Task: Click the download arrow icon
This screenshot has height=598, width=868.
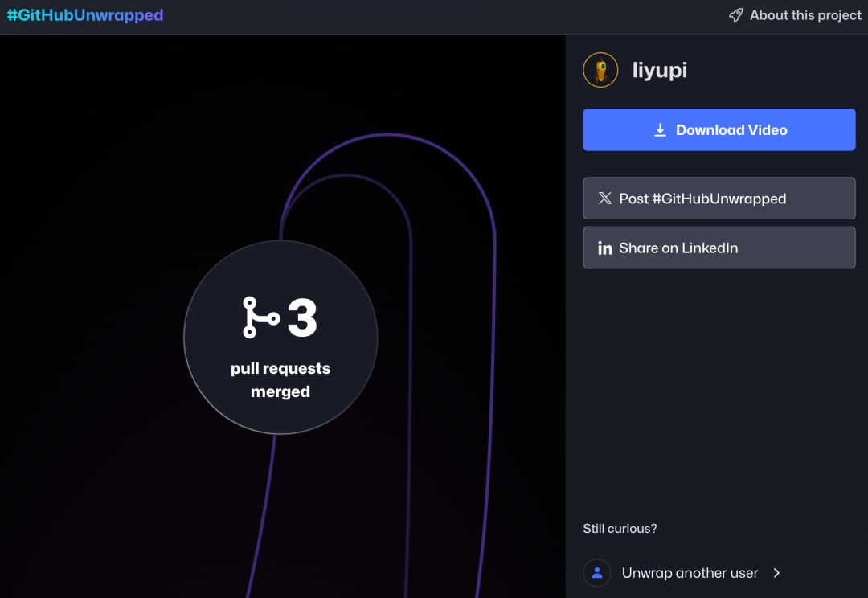Action: [x=660, y=130]
